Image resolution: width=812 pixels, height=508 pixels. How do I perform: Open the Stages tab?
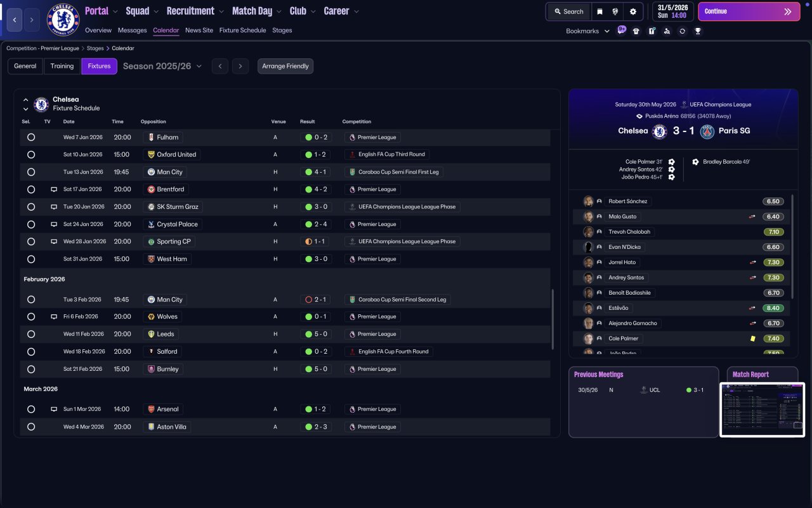point(282,30)
